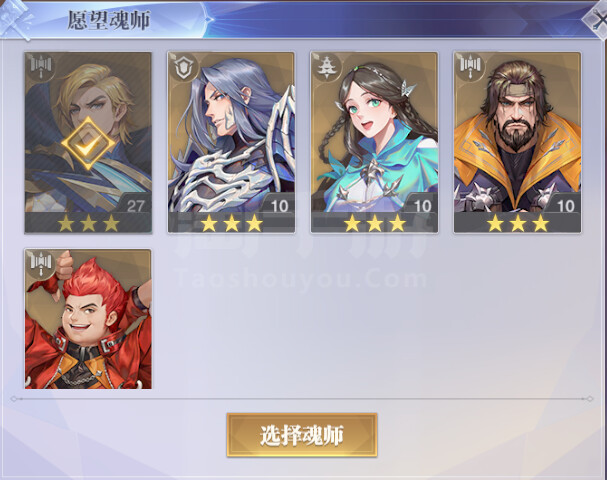Click the level 27 badge on blond hero
This screenshot has width=607, height=480.
click(x=134, y=204)
